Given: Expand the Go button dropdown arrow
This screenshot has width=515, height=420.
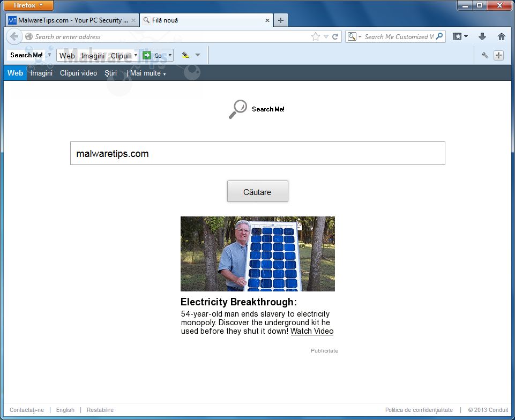Looking at the screenshot, I should tap(170, 56).
